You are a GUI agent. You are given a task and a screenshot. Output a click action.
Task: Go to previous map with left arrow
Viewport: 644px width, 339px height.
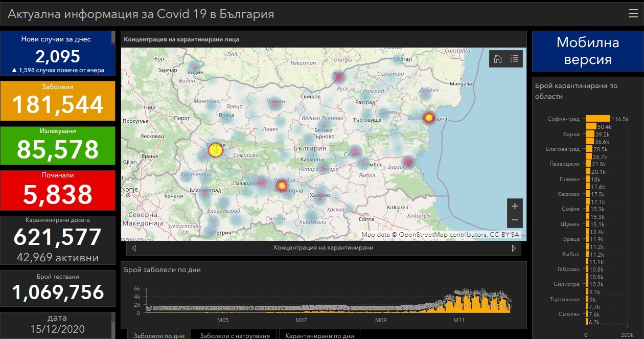[134, 248]
